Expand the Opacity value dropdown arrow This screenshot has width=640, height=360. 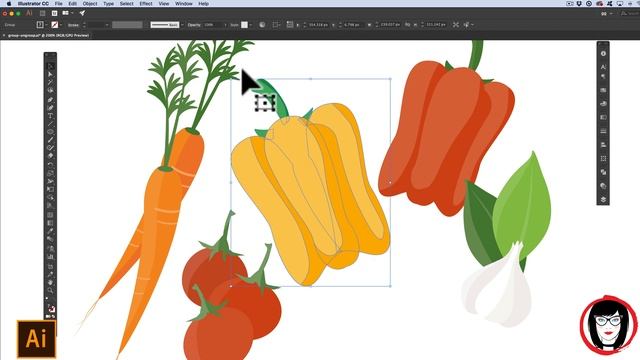click(x=225, y=25)
